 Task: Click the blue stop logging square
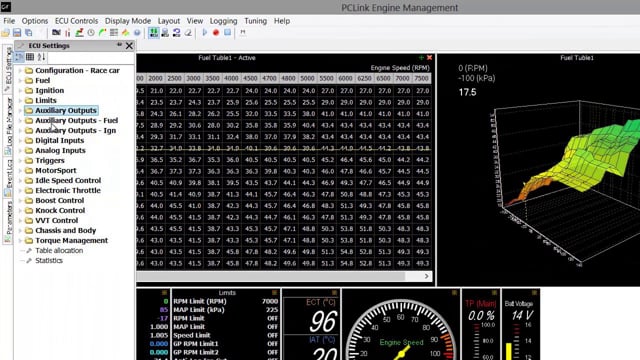coord(227,33)
